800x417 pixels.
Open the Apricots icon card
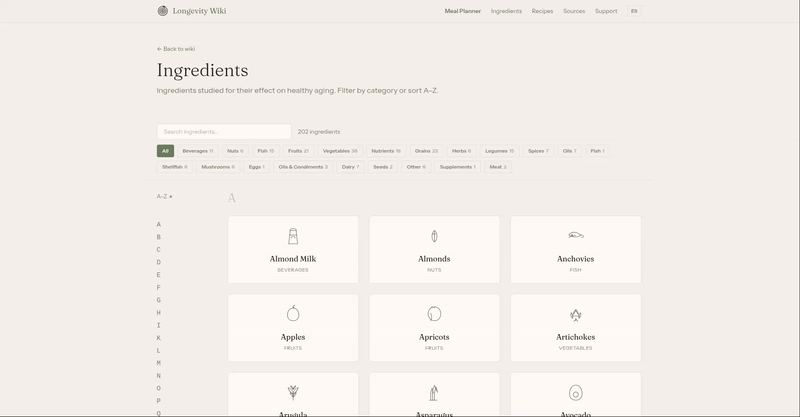(434, 313)
